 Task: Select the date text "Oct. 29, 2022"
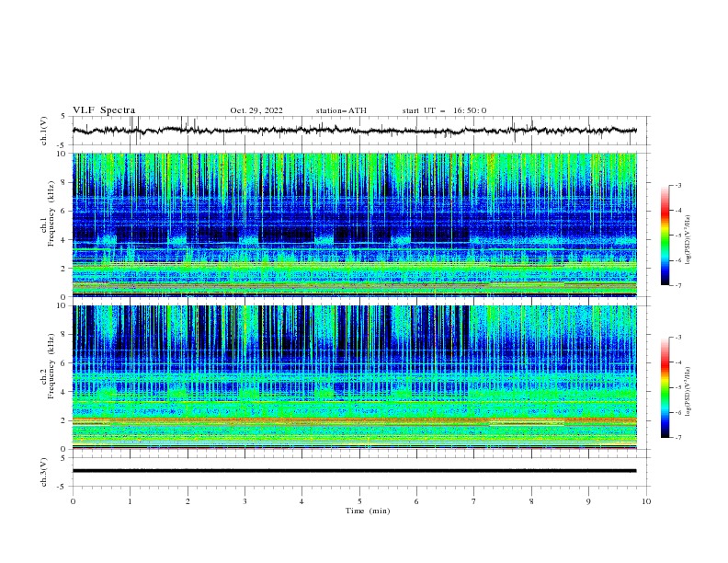click(x=256, y=110)
